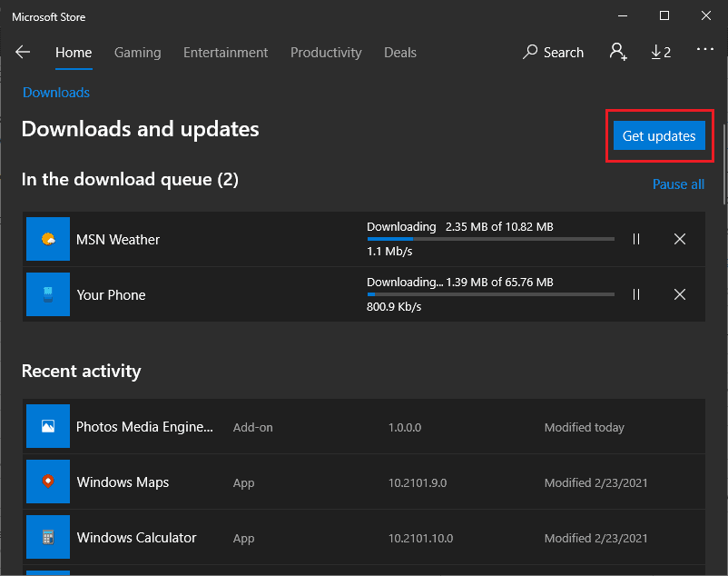Screen dimensions: 728x576
Task: Click the MSN Weather app icon
Action: pyautogui.click(x=48, y=239)
